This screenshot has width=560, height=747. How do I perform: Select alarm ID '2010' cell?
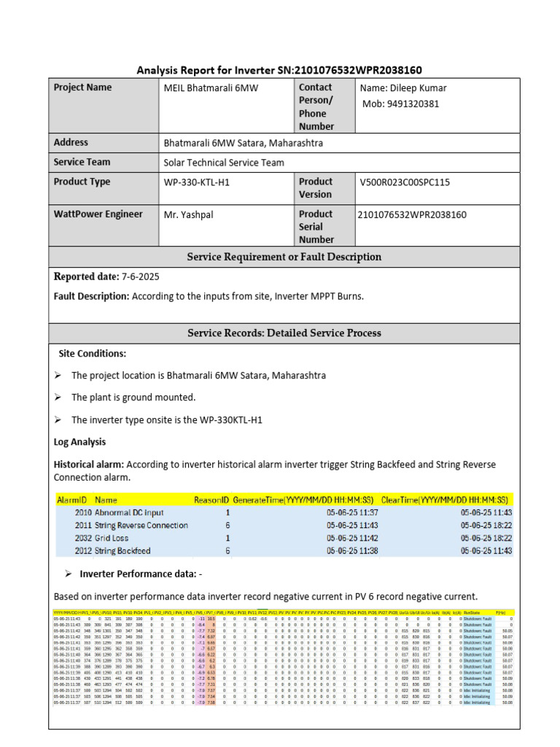point(83,513)
